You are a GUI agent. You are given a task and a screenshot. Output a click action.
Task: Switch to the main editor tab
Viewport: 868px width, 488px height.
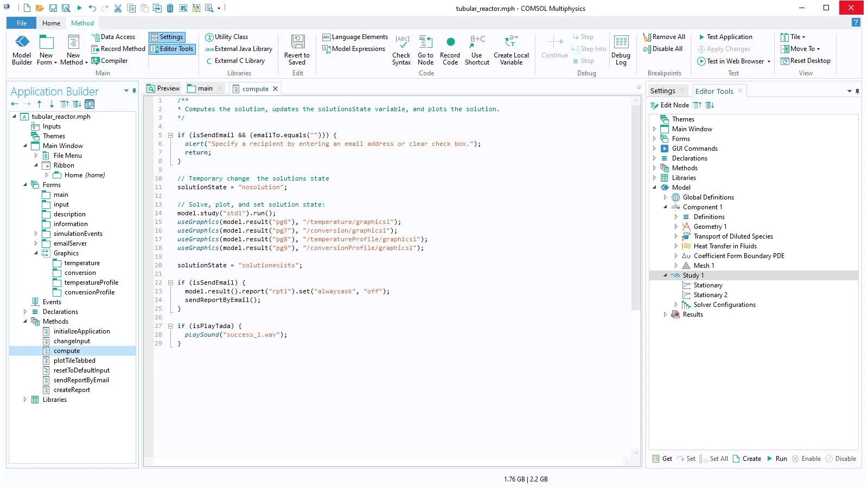(205, 88)
